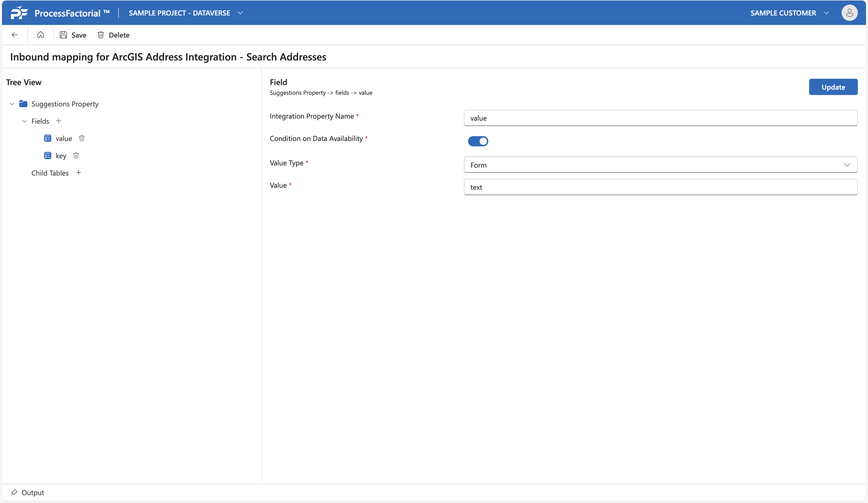This screenshot has height=503, width=868.
Task: Collapse the Fields tree node
Action: click(24, 121)
